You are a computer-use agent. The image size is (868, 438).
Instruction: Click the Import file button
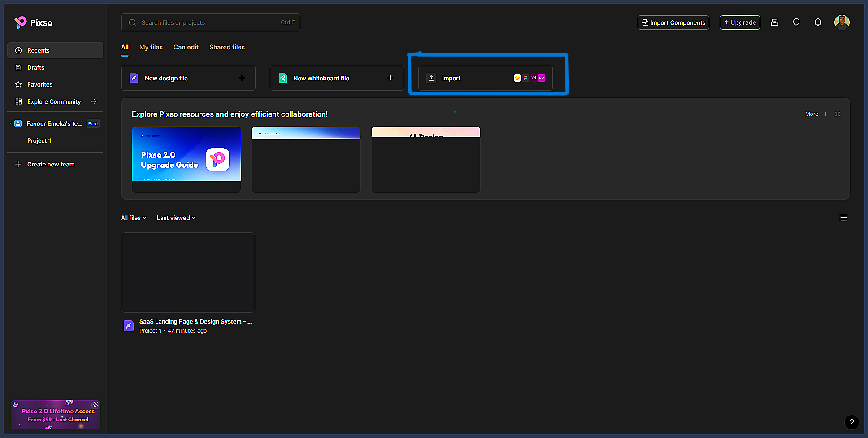click(486, 78)
